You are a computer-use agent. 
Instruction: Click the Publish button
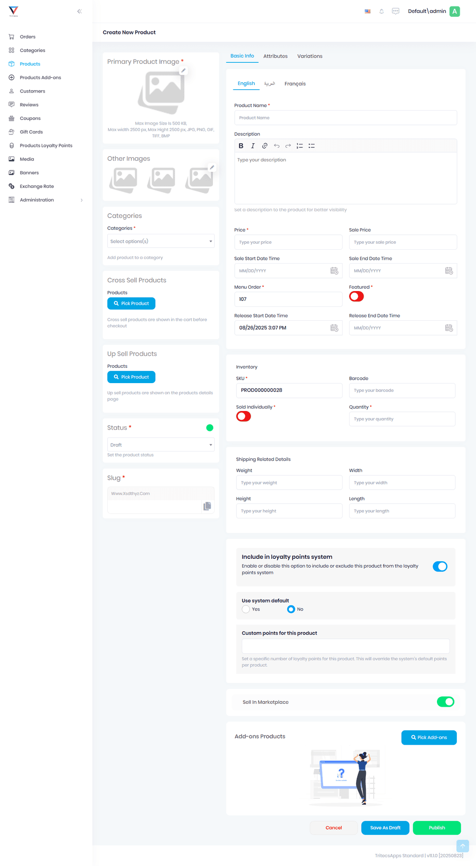coord(437,828)
